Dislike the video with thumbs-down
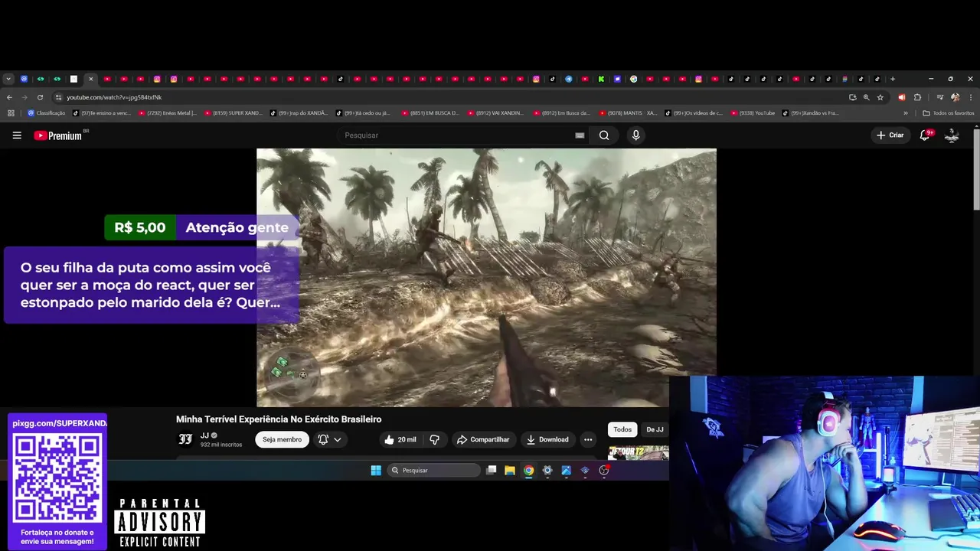Screen dimensions: 980x551 point(434,439)
